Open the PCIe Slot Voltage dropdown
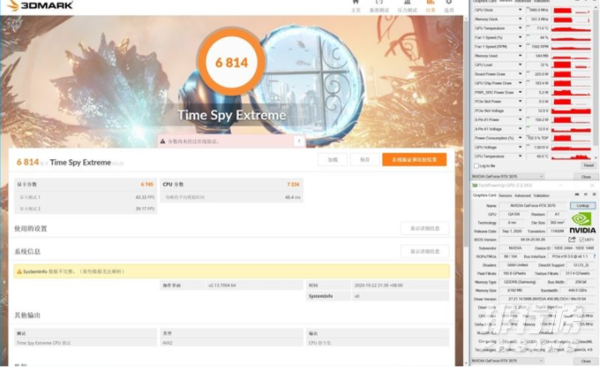This screenshot has height=368, width=600. (520, 111)
